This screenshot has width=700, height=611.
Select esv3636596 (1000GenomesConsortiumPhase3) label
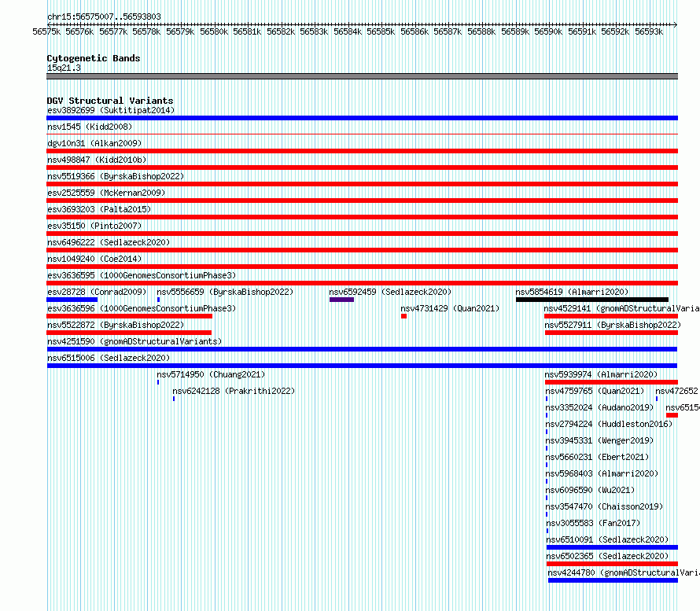click(x=142, y=308)
